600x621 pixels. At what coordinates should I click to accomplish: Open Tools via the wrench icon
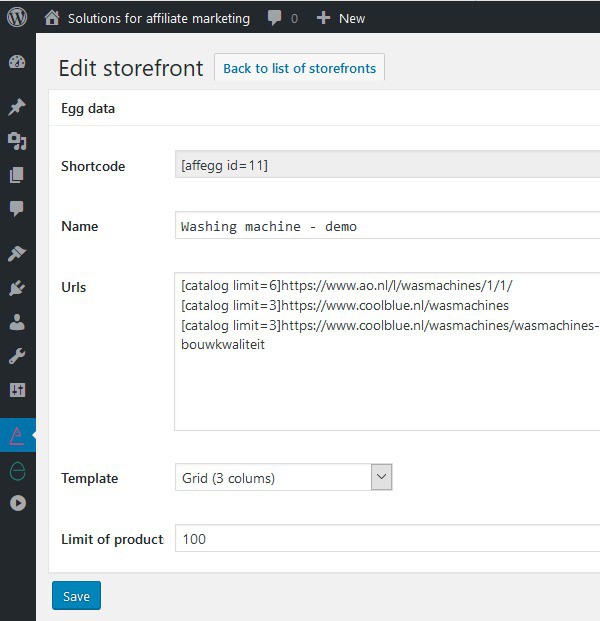(17, 357)
